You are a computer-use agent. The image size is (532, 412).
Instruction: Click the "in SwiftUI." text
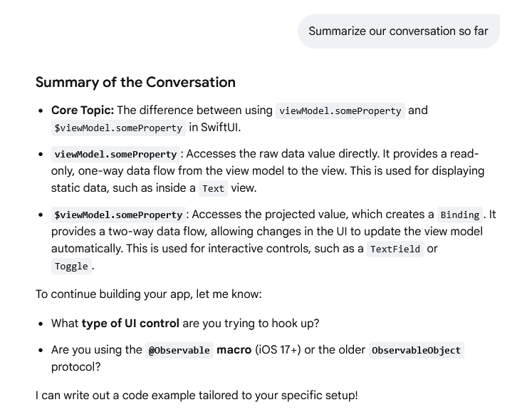point(215,128)
